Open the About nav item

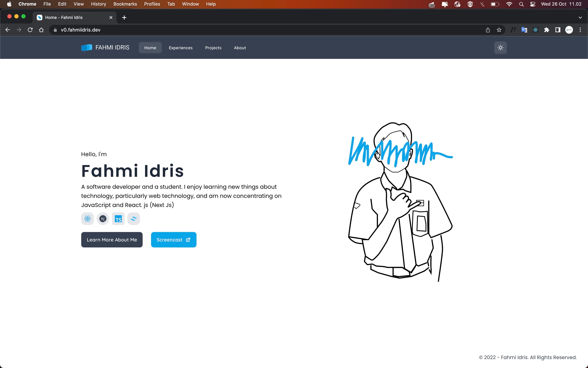click(240, 48)
